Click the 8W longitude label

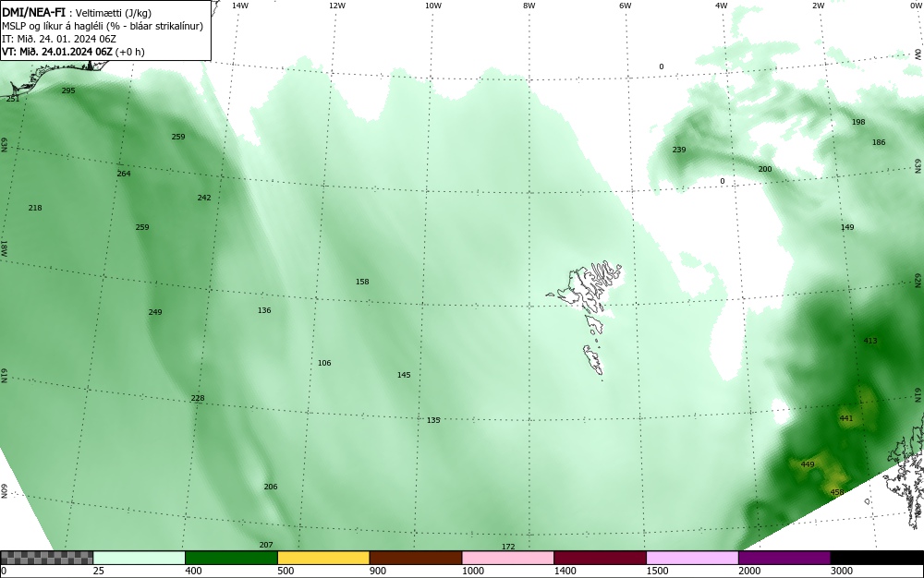tap(529, 6)
